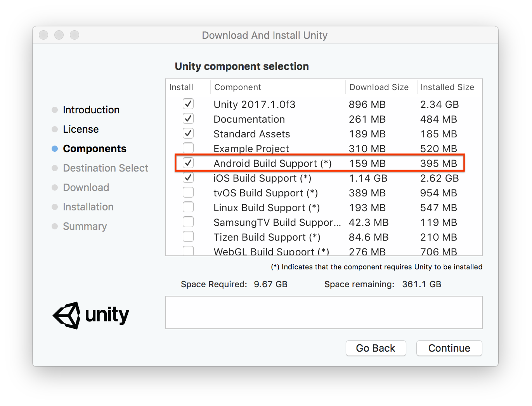Enable SamsungTV Build Support

click(x=188, y=222)
